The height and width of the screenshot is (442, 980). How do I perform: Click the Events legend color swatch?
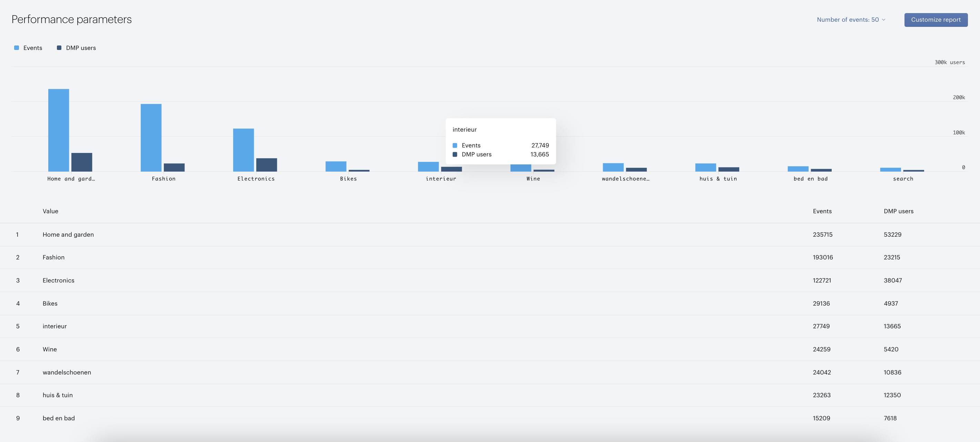[x=16, y=48]
